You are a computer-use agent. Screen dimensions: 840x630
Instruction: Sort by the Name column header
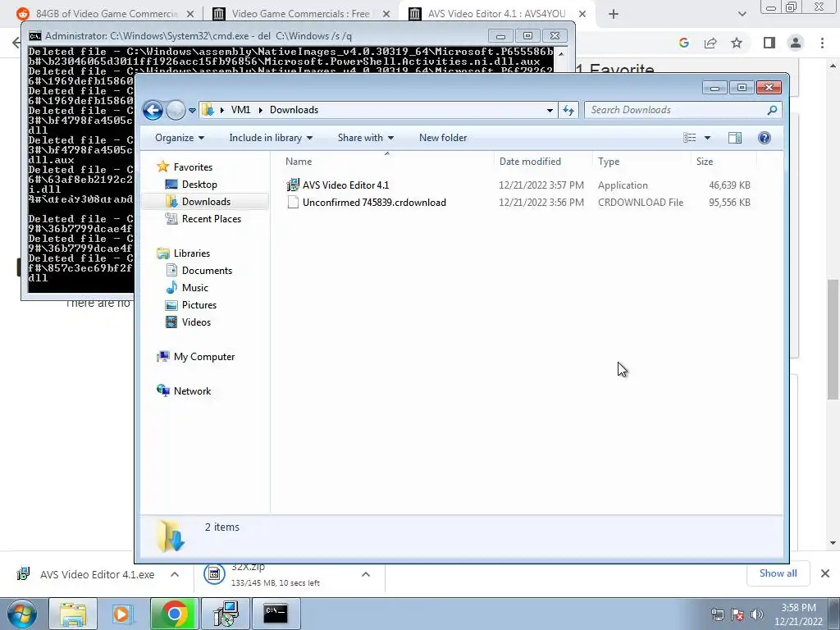[x=387, y=162]
